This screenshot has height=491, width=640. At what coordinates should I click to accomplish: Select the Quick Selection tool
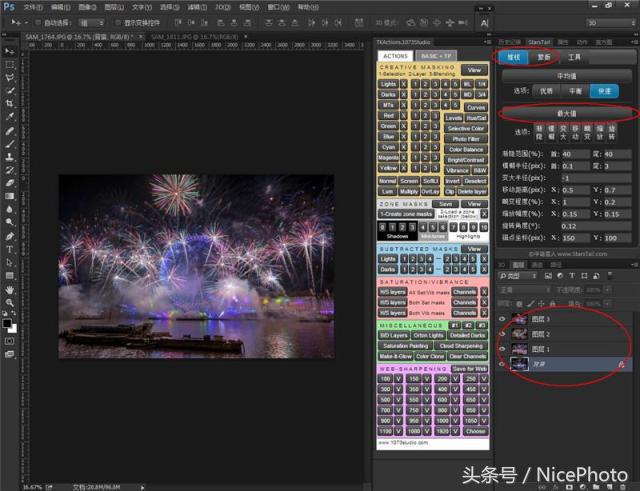pos(9,91)
